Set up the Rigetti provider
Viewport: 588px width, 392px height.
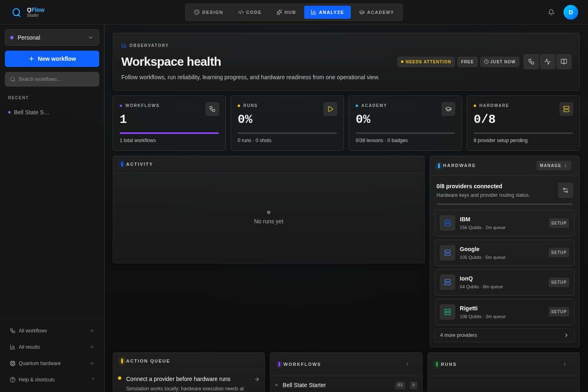(559, 312)
